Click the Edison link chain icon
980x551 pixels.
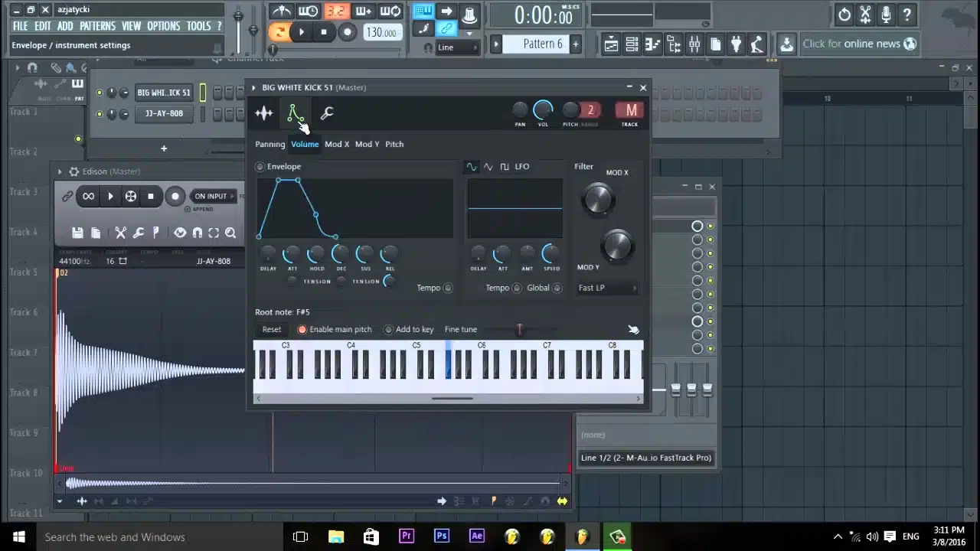[x=67, y=197]
